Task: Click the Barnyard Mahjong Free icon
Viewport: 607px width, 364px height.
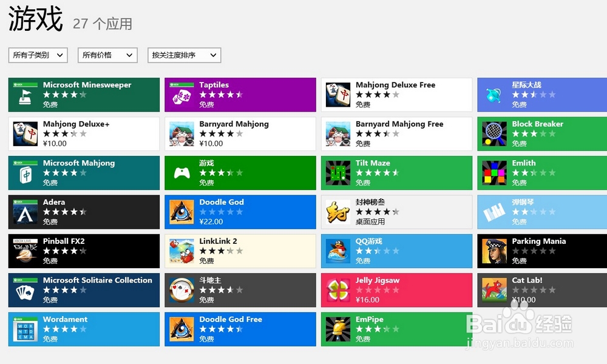Action: 338,133
